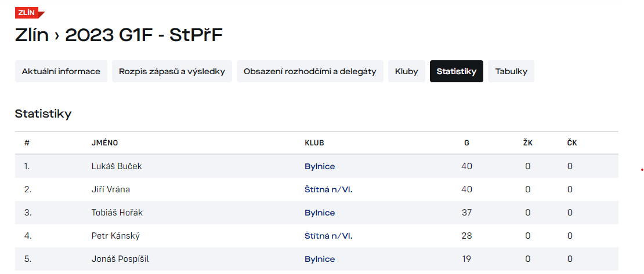Click the red ZLÍN badge

(x=28, y=12)
